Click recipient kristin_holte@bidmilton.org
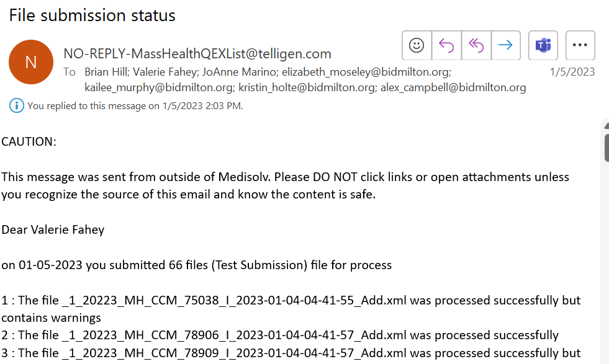Screen dimensions: 609x364 pyautogui.click(x=307, y=87)
